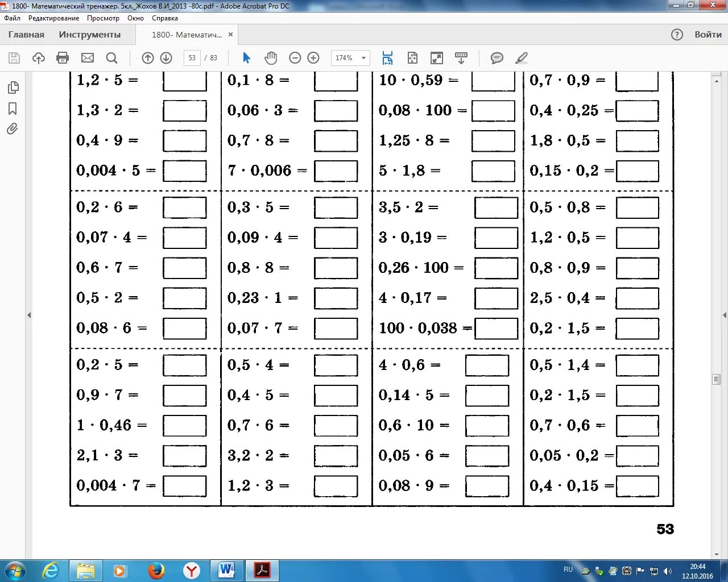Viewport: 728px width, 582px height.
Task: Click the expression 100 · 0,038 =
Action: 425,328
